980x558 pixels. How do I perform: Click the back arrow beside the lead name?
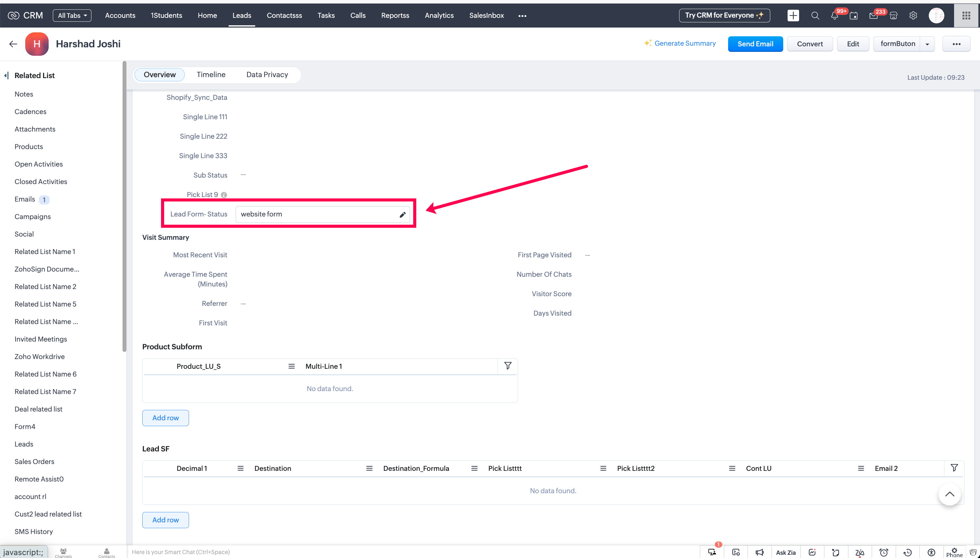13,44
